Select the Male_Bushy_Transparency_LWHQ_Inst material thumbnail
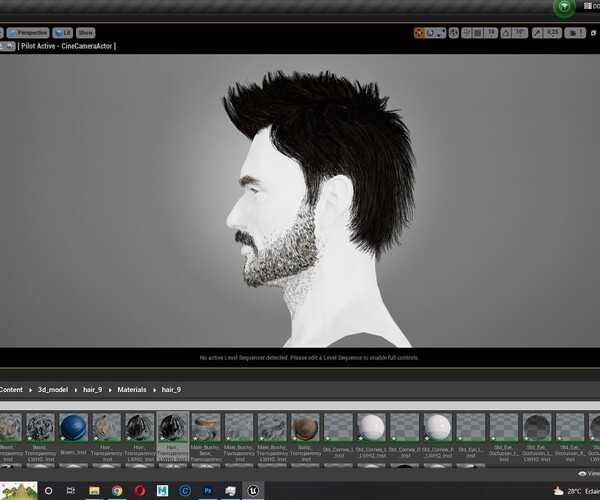Image resolution: width=600 pixels, height=500 pixels. tap(272, 427)
